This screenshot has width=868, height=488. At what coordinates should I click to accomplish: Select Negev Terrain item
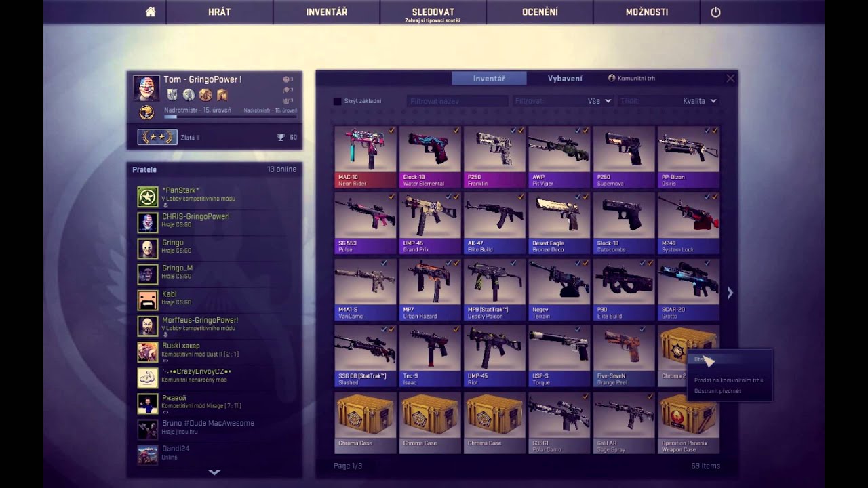559,289
